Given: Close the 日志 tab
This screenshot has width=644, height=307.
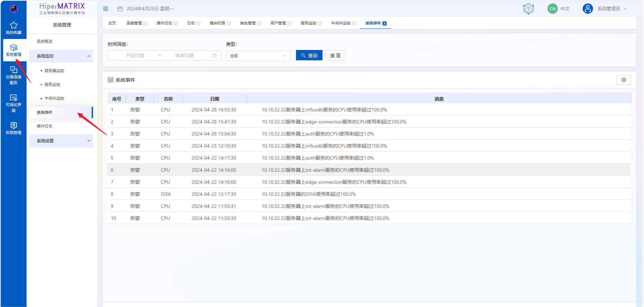Looking at the screenshot, I should (x=198, y=23).
